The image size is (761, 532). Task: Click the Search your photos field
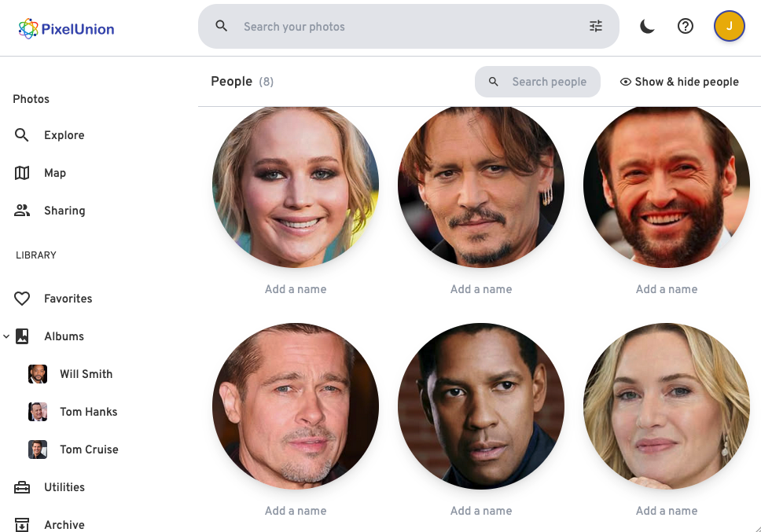point(409,27)
